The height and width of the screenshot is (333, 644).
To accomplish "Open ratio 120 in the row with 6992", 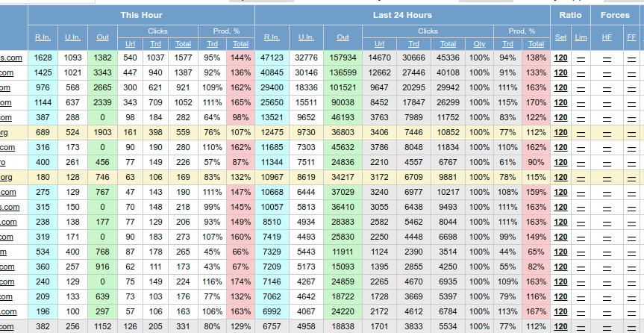I will pos(560,311).
